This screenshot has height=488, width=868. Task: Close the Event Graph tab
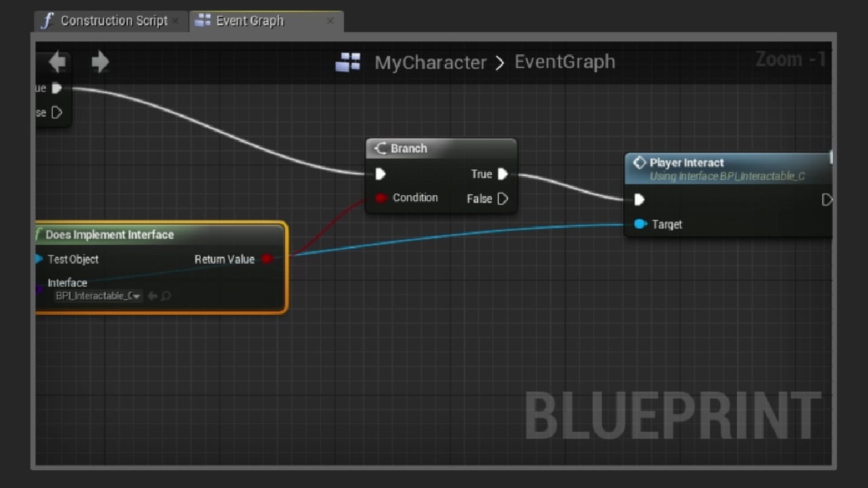pyautogui.click(x=330, y=21)
